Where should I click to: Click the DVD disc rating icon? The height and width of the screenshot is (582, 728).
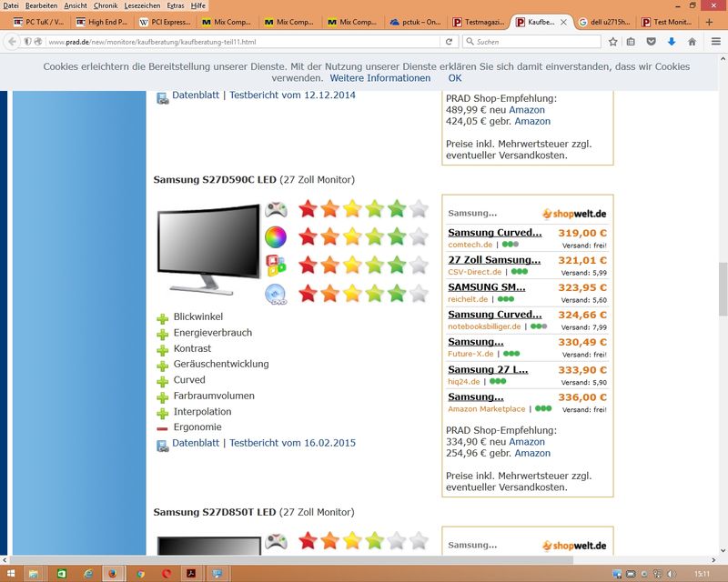(x=276, y=294)
